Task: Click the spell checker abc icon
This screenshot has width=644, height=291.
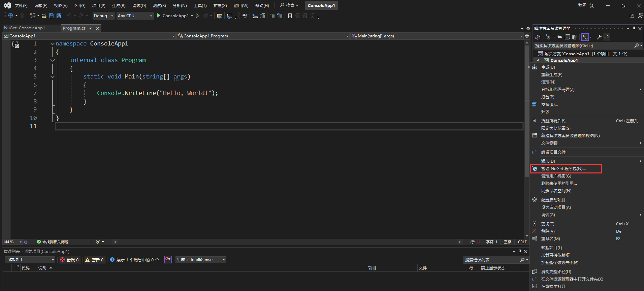Action: click(245, 15)
